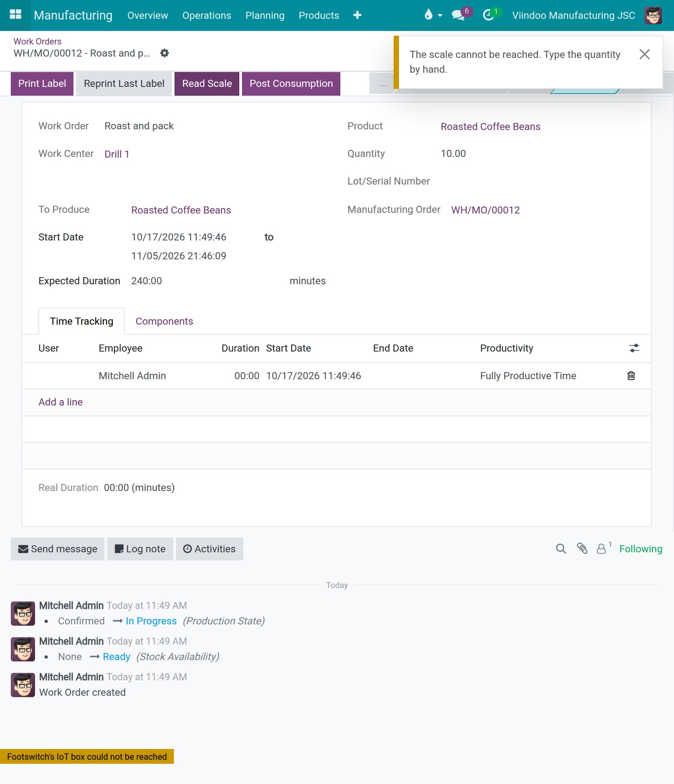This screenshot has width=674, height=784.
Task: Open Mitchell Admin user avatar menu
Action: click(x=653, y=15)
